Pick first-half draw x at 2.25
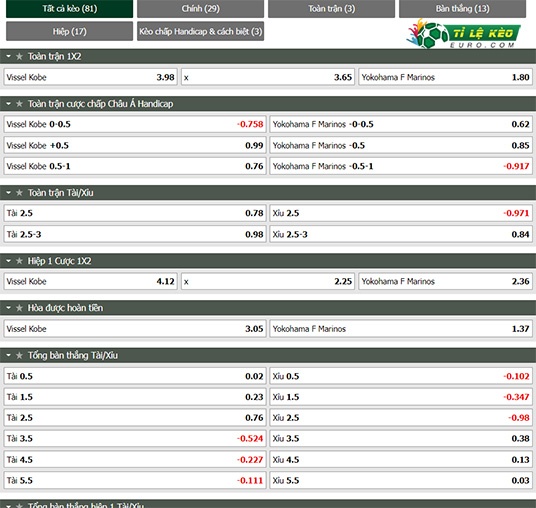This screenshot has height=508, width=536. 268,281
